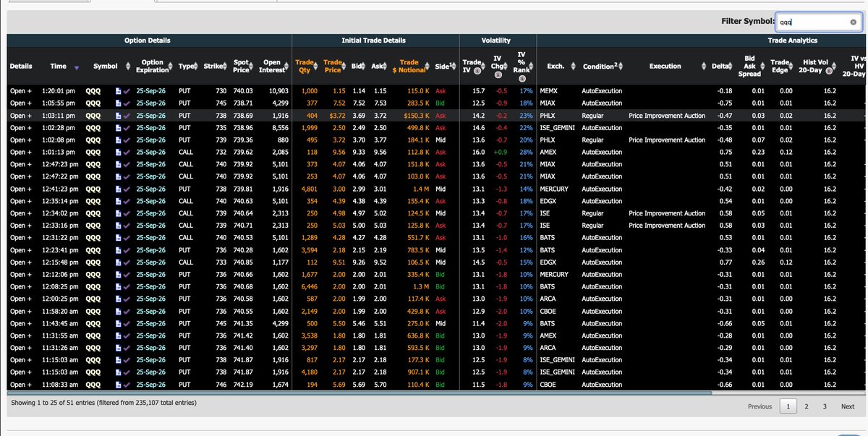Open the document icon in the 12:00:25 pm row
This screenshot has height=436, width=868.
[x=119, y=299]
